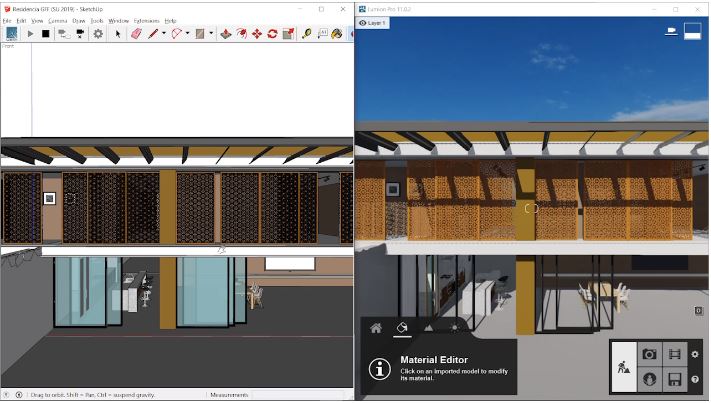Select the Eraser tool in SketchUp
The height and width of the screenshot is (403, 711).
click(x=136, y=33)
